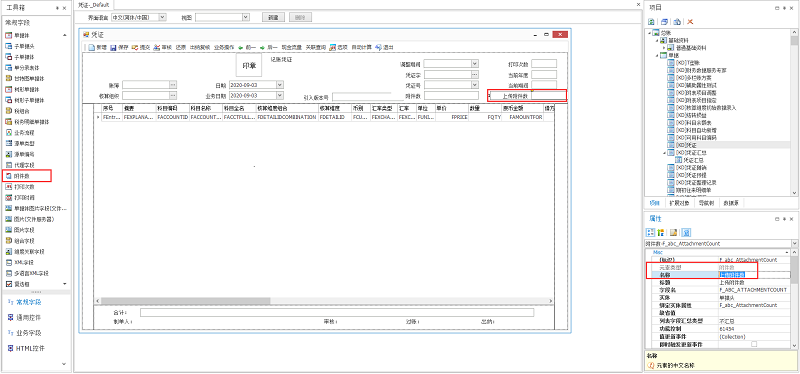
Task: Click the 上传附件数 input field
Action: (x=548, y=95)
